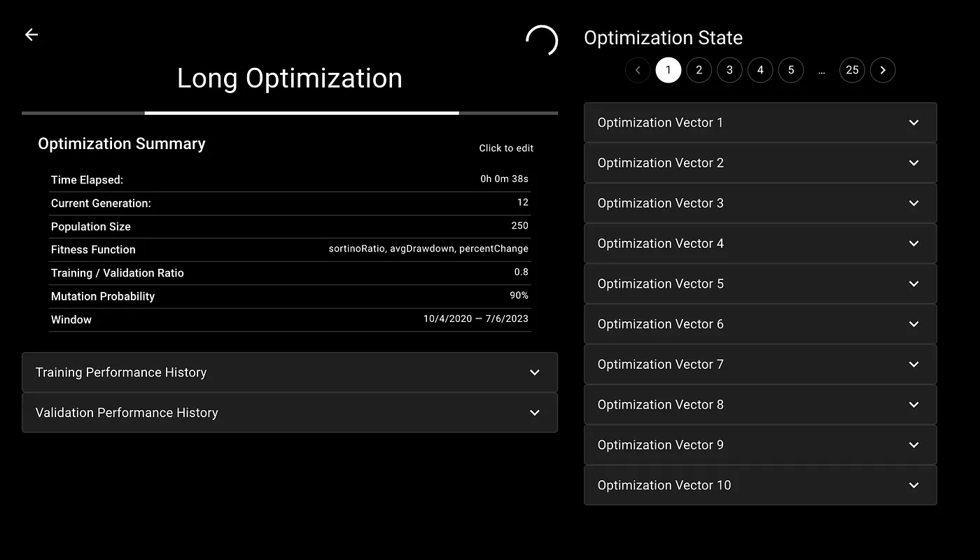
Task: Expand Optimization Vector 1
Action: tap(760, 122)
